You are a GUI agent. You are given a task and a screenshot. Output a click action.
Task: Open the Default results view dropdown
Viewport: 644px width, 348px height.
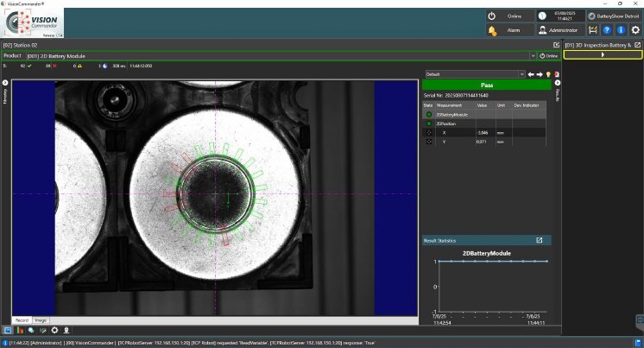pos(521,74)
